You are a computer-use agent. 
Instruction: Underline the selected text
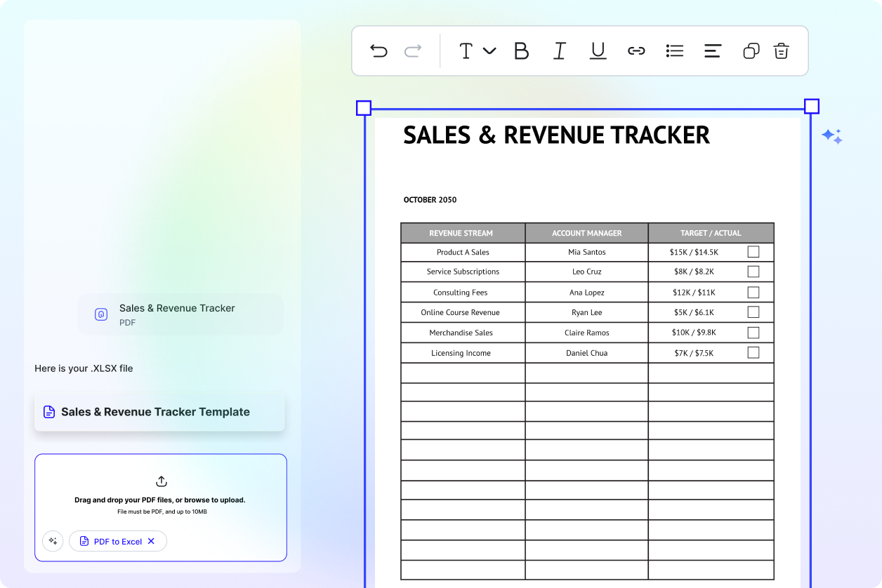[598, 51]
